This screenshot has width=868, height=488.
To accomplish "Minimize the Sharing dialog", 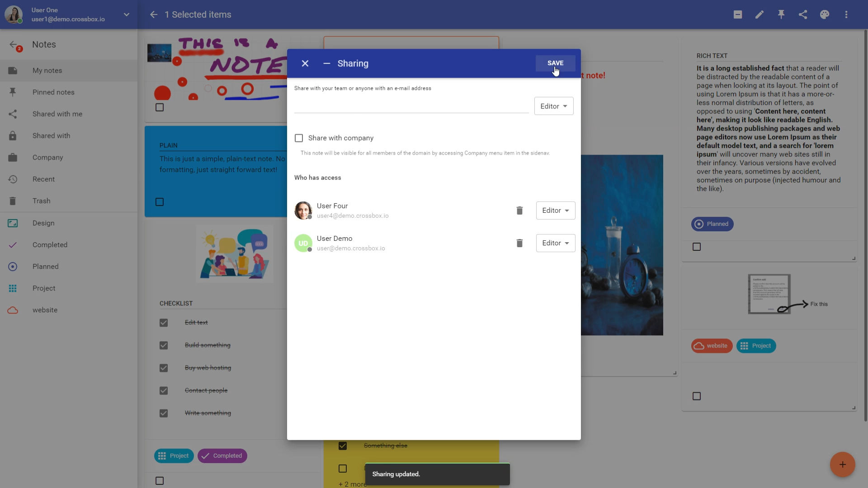I will pyautogui.click(x=327, y=63).
